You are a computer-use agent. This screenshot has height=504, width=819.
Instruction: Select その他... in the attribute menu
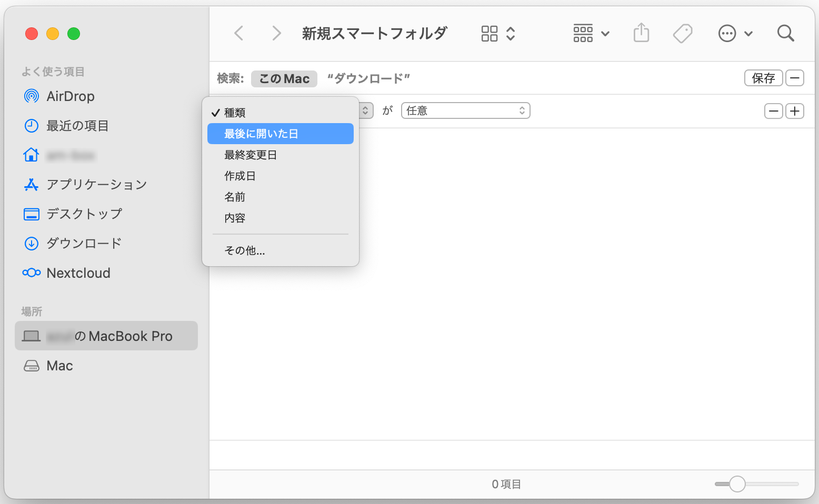[245, 251]
